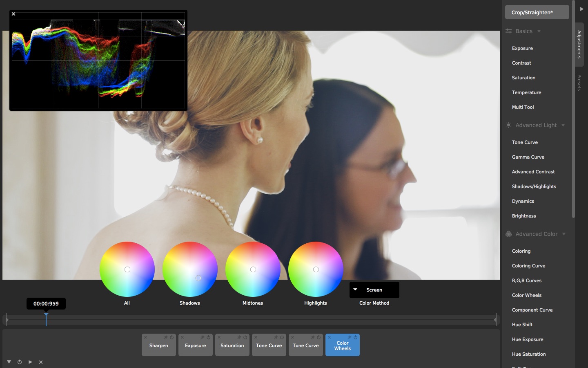
Task: Click inside the Midtones color wheel
Action: click(x=253, y=269)
